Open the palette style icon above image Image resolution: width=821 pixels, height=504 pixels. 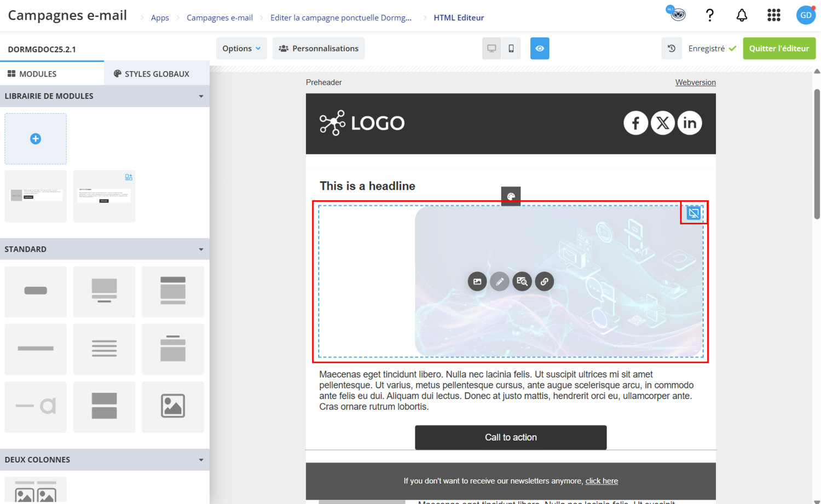click(511, 196)
